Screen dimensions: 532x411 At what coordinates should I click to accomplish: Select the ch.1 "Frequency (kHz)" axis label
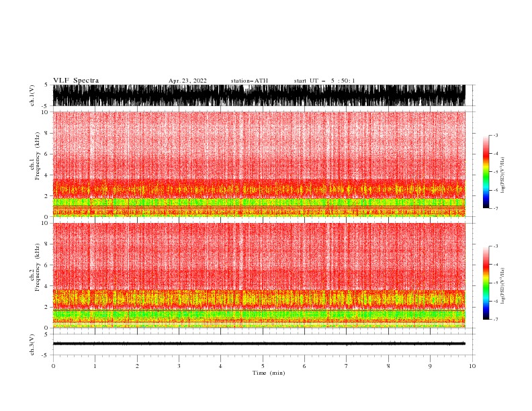click(x=38, y=156)
